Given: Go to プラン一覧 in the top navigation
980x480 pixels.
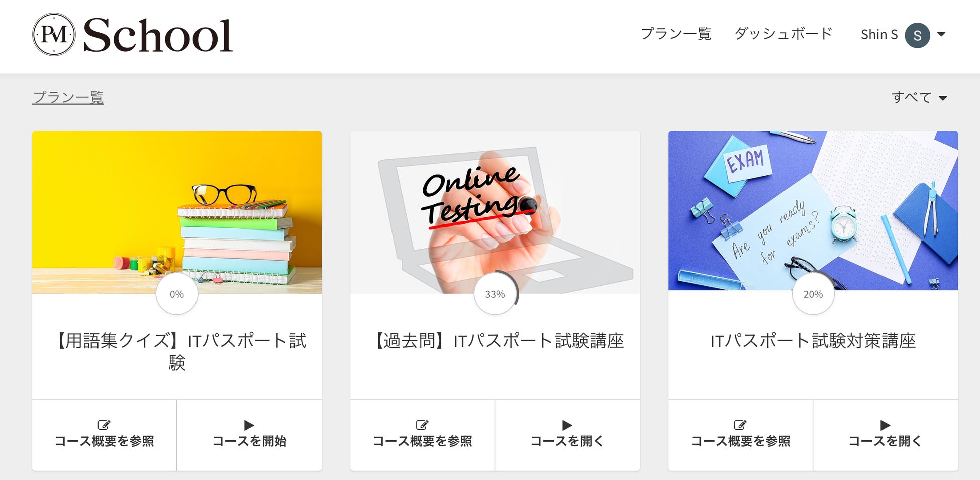Looking at the screenshot, I should coord(676,34).
